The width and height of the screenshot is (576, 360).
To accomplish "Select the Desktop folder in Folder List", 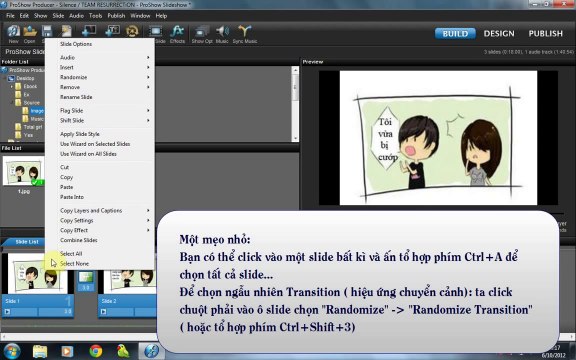I will (25, 78).
